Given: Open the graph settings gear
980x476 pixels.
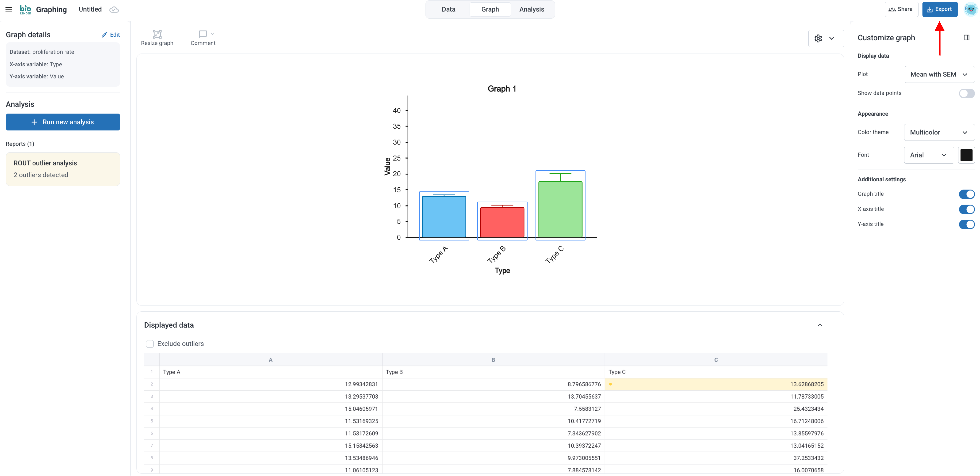Looking at the screenshot, I should pos(818,38).
